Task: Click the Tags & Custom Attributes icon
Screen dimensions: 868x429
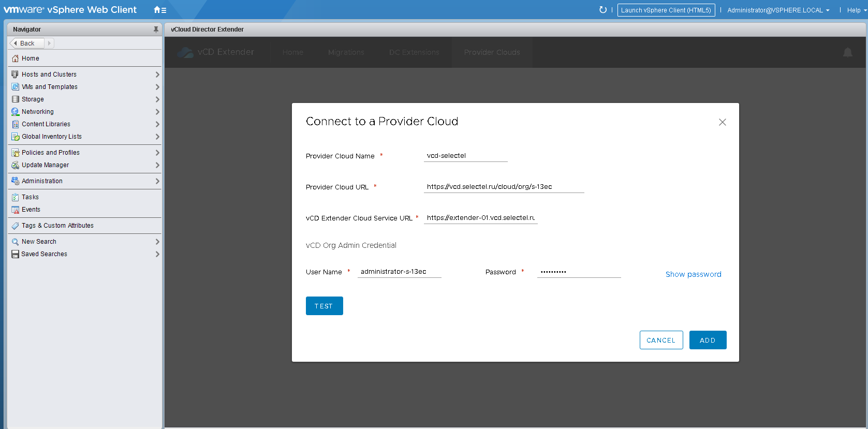Action: click(x=16, y=226)
